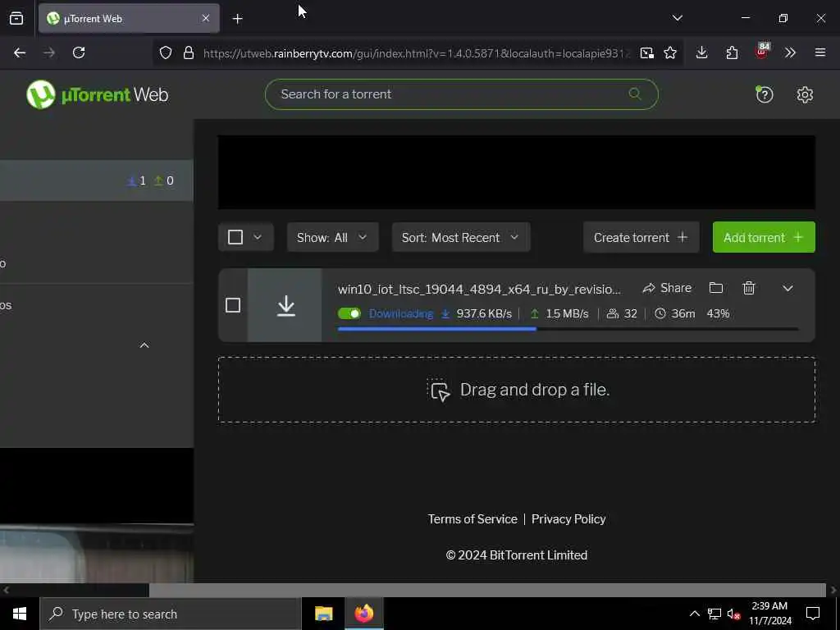The height and width of the screenshot is (630, 840).
Task: Open the Show: All filter dropdown
Action: pyautogui.click(x=333, y=237)
